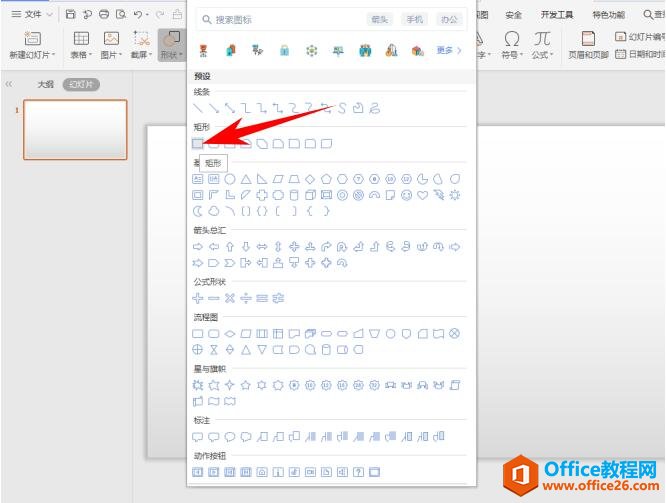
Task: Choose the flowchart process rectangle
Action: point(198,333)
